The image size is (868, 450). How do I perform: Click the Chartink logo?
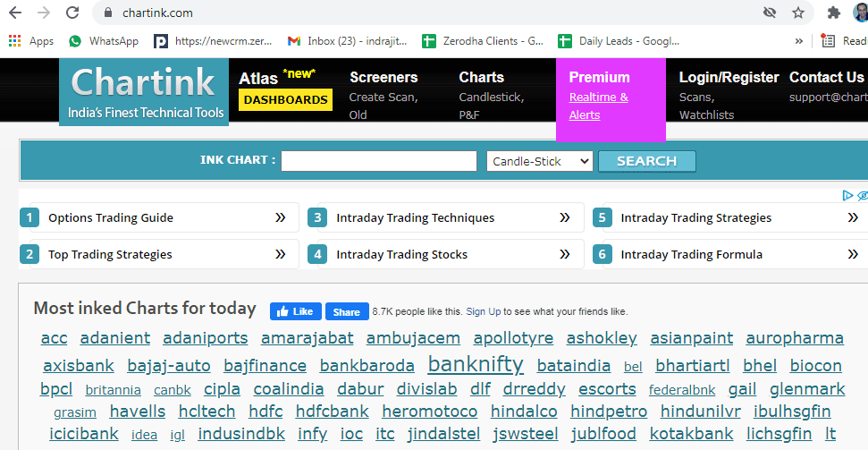click(x=144, y=92)
